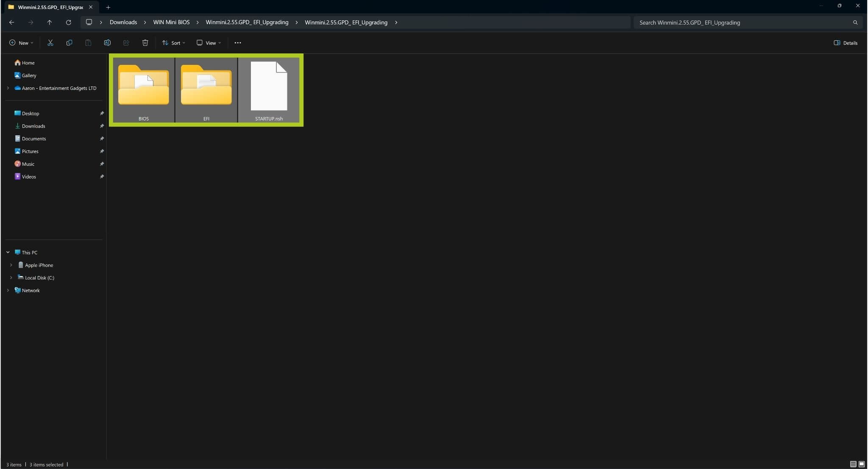Open the See more menu
This screenshot has width=868, height=469.
pos(238,42)
